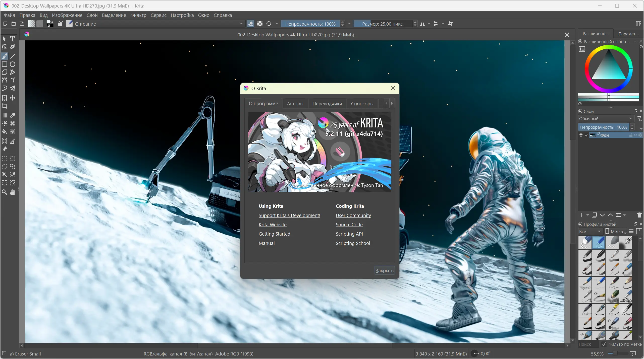Click the Поиск brush search field
This screenshot has width=644, height=359.
(588, 344)
